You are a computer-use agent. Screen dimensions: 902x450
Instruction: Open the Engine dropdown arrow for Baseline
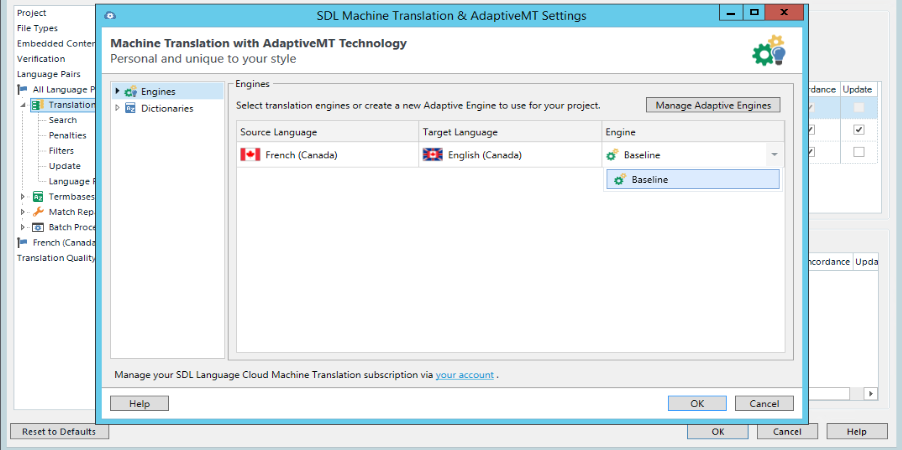pyautogui.click(x=773, y=155)
